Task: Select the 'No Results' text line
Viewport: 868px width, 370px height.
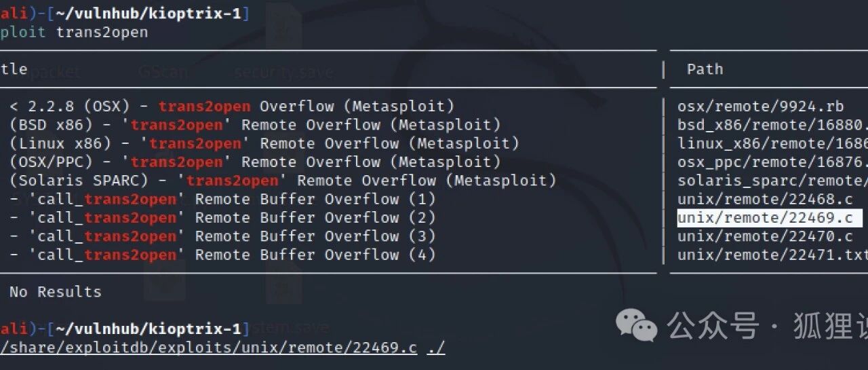Action: tap(56, 292)
